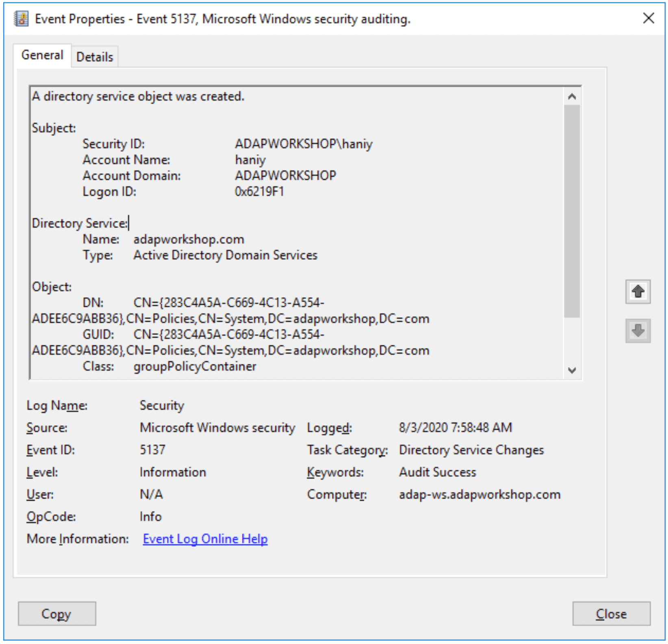Click the description scrollbar up arrow
This screenshot has height=644, width=668.
tap(572, 97)
